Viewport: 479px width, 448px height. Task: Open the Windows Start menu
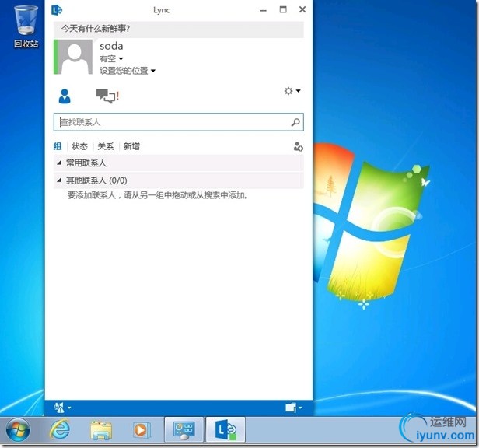tap(18, 430)
